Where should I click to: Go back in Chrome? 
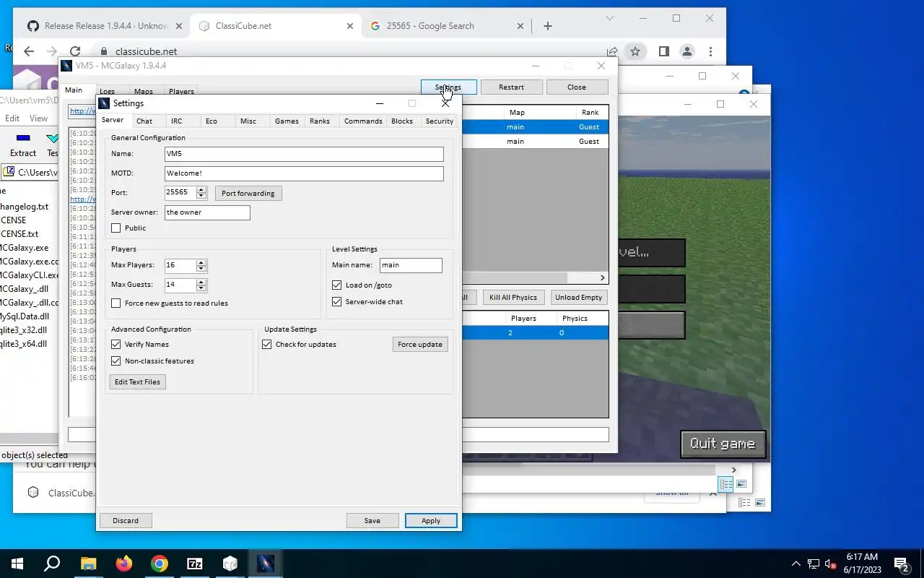29,51
